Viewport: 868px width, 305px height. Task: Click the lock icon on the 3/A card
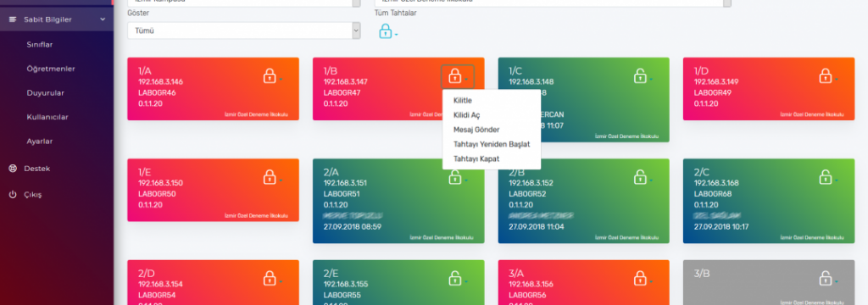640,278
